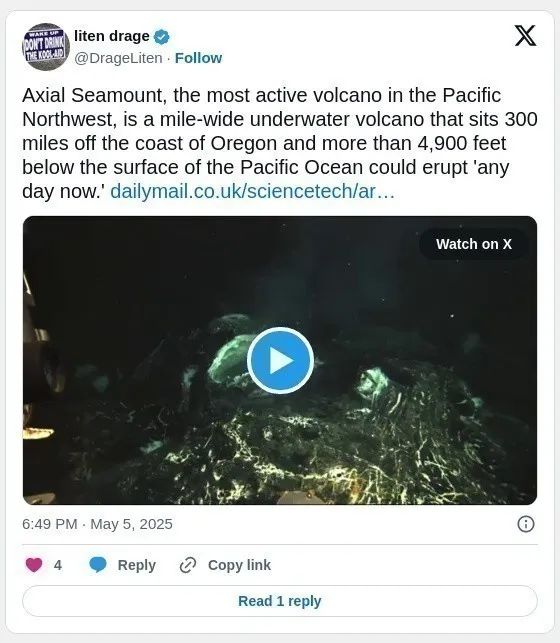
Task: Click the chain link copy icon
Action: tap(188, 565)
